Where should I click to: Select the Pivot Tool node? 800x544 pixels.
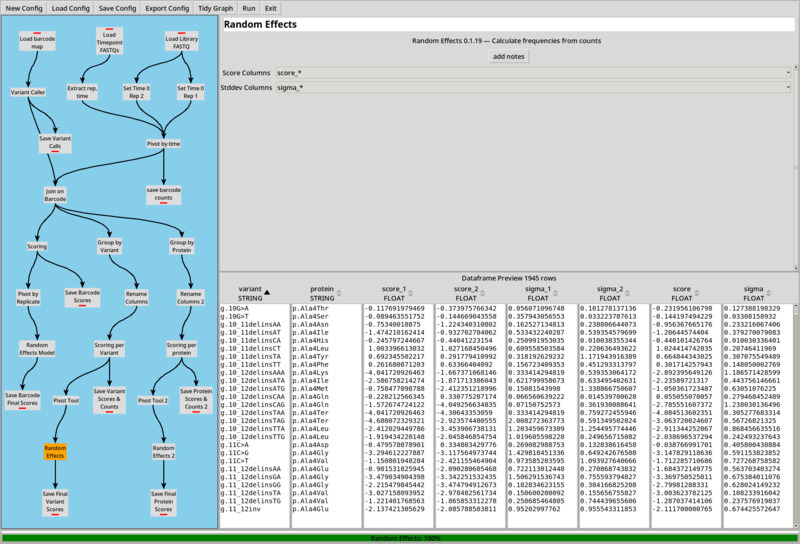[66, 401]
